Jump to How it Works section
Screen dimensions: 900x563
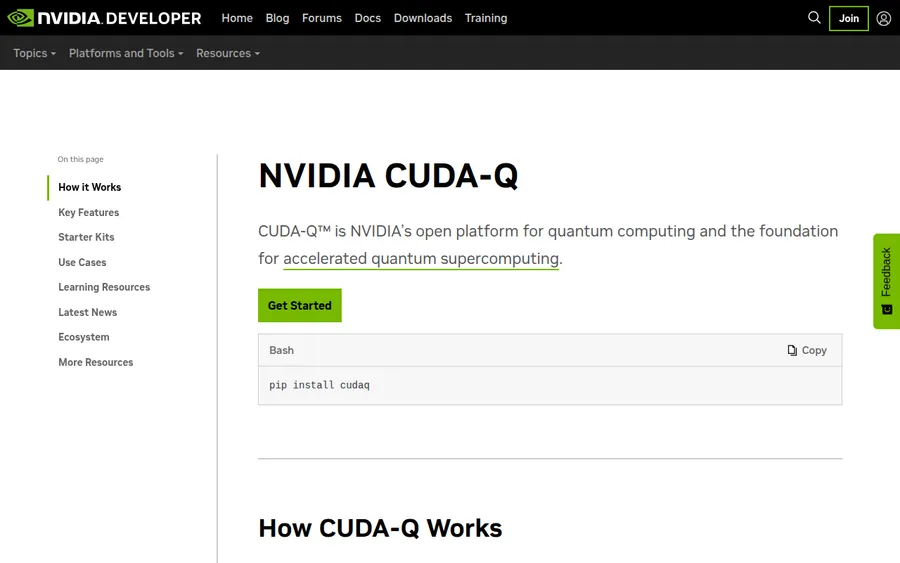click(x=90, y=187)
